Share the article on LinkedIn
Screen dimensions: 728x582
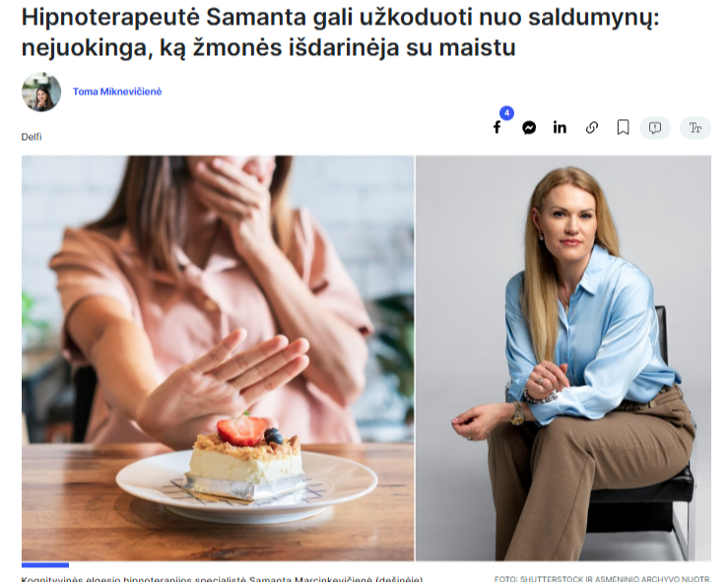(x=560, y=127)
